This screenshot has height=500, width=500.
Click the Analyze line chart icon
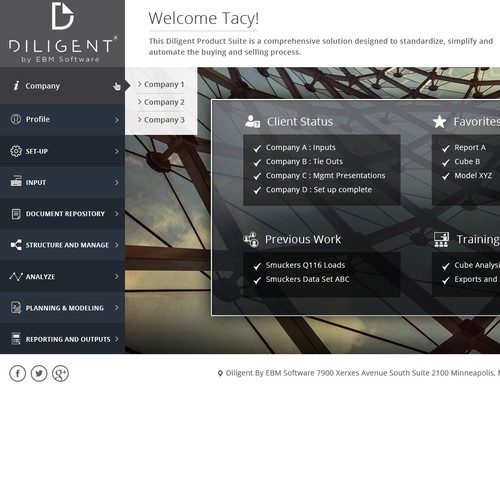coord(16,276)
